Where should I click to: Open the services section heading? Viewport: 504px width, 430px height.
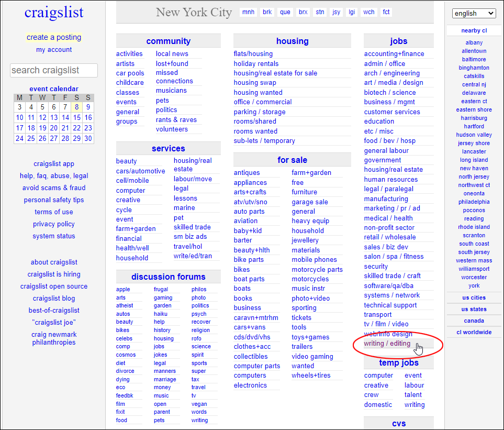pyautogui.click(x=169, y=149)
